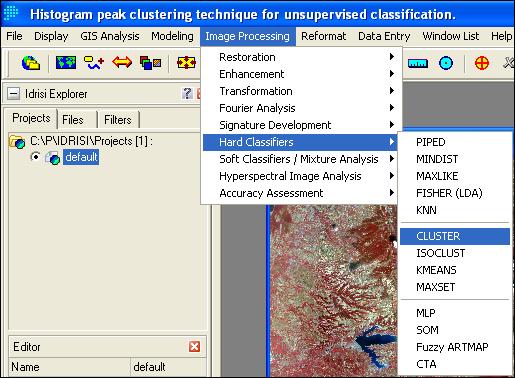This screenshot has width=515, height=378.
Task: Select the default project radio button
Action: pos(35,156)
